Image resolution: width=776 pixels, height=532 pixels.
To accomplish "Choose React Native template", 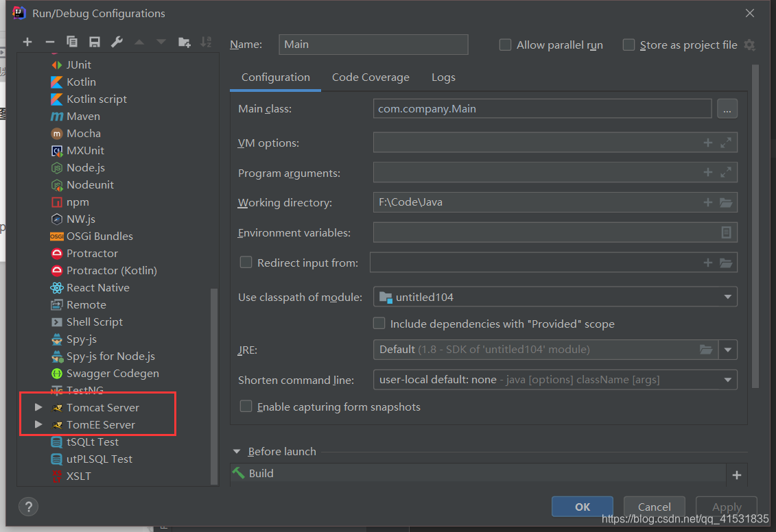I will [x=90, y=288].
